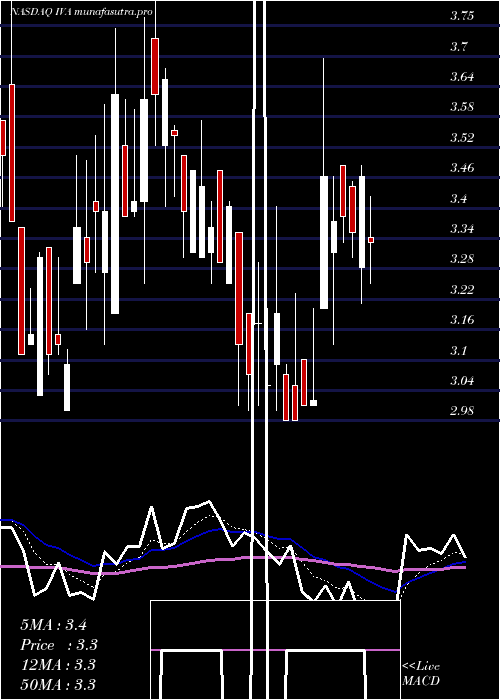
Task: Click the 12MA : 3.3 reading
Action: [x=58, y=665]
